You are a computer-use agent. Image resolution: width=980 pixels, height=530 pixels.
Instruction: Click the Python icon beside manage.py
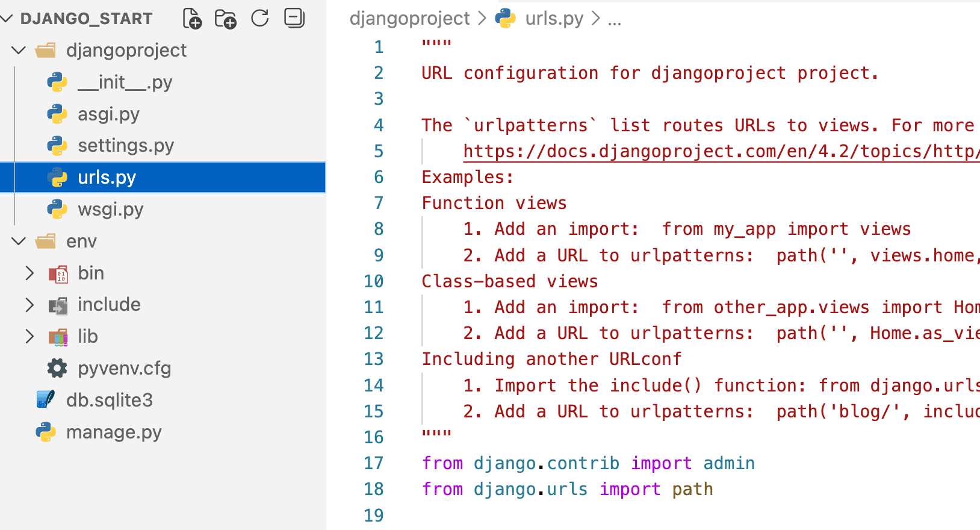46,432
